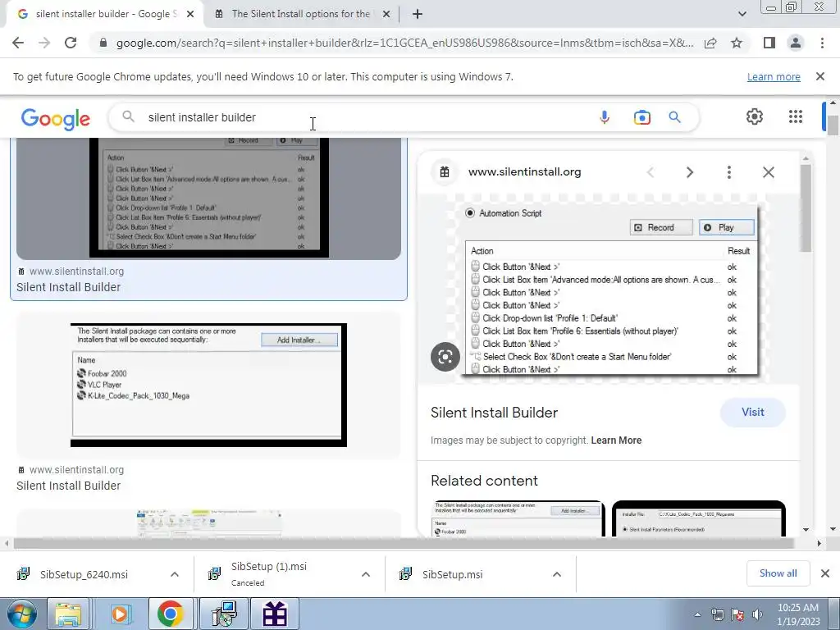
Task: Close the image preview panel
Action: coord(768,172)
